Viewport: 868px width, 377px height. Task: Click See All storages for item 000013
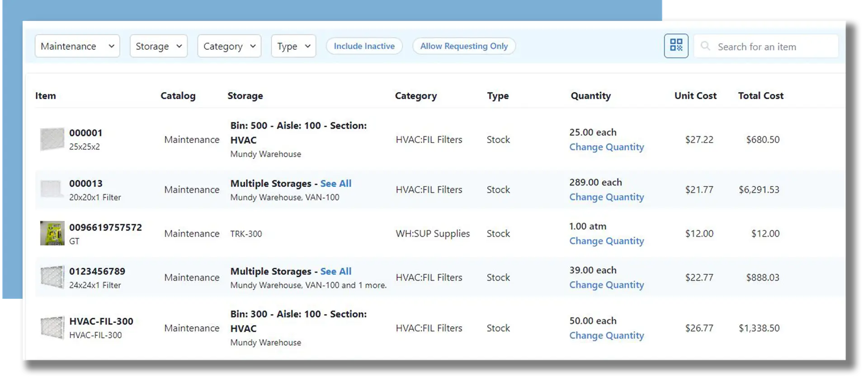point(335,184)
